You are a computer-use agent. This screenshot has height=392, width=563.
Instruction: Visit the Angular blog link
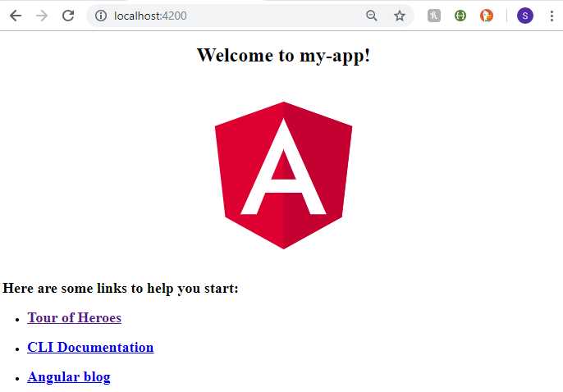(x=69, y=377)
